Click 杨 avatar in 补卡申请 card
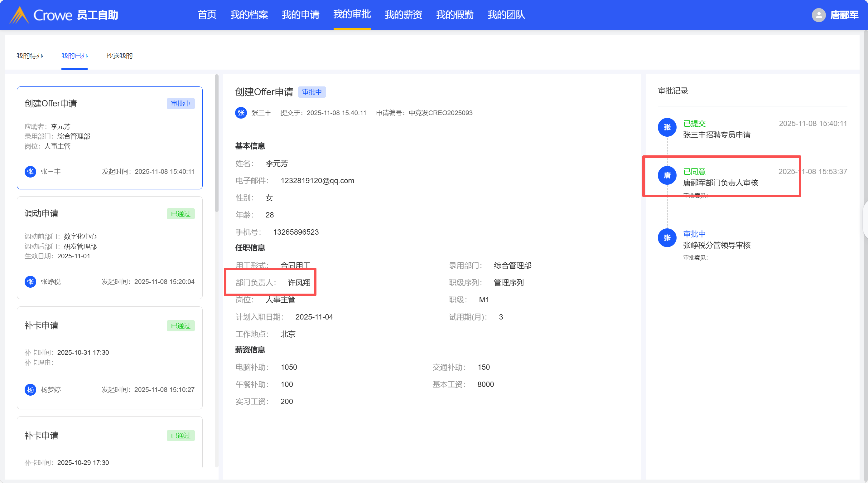 click(30, 390)
